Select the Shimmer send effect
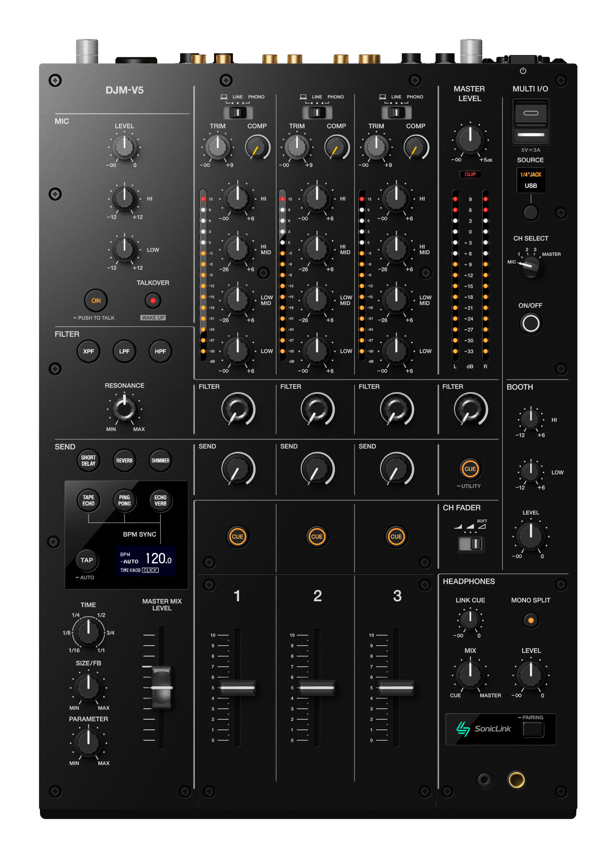Image resolution: width=616 pixels, height=858 pixels. [x=160, y=460]
